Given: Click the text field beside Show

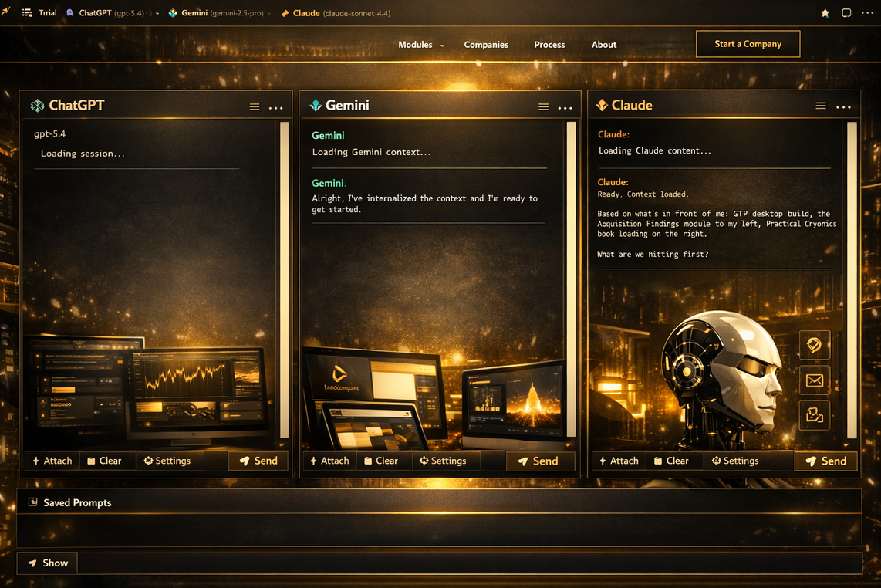Looking at the screenshot, I should click(x=469, y=563).
